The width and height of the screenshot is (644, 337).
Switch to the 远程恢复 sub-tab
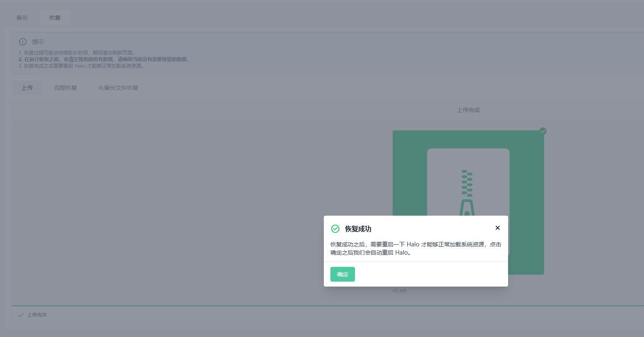66,88
